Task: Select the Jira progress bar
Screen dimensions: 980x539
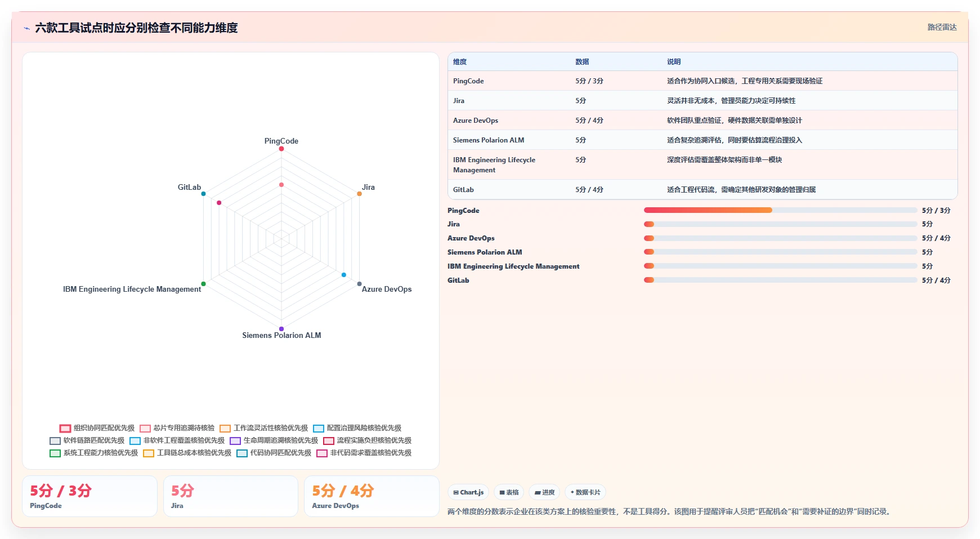Action: [x=780, y=224]
